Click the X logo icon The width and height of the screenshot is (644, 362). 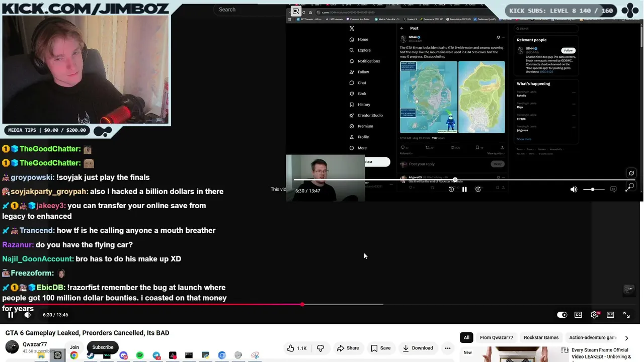(352, 29)
